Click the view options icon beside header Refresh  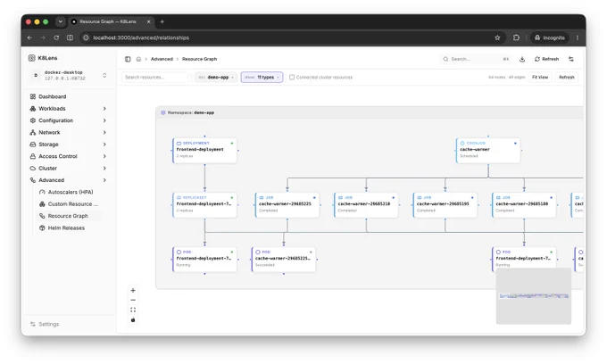point(571,59)
